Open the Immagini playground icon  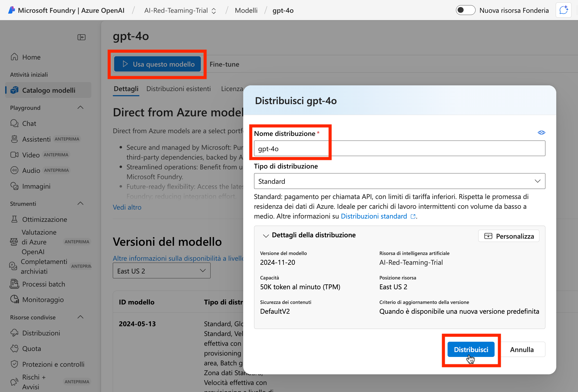click(x=14, y=186)
